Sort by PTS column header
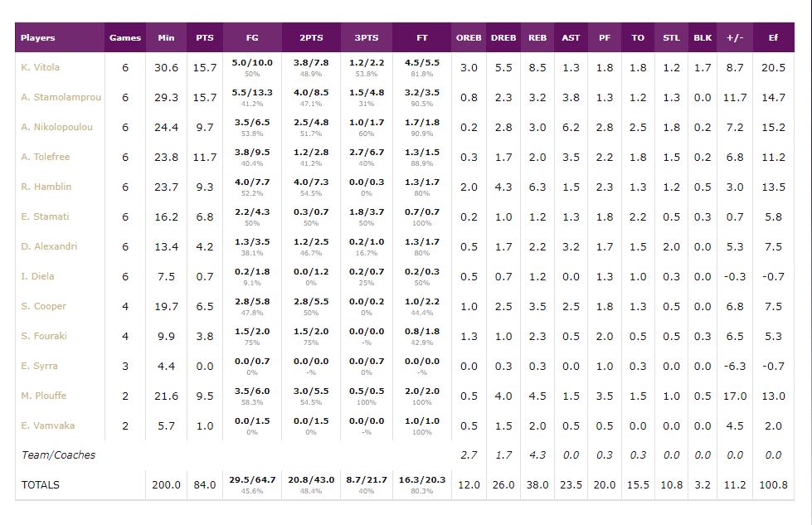This screenshot has height=525, width=812. [x=204, y=37]
